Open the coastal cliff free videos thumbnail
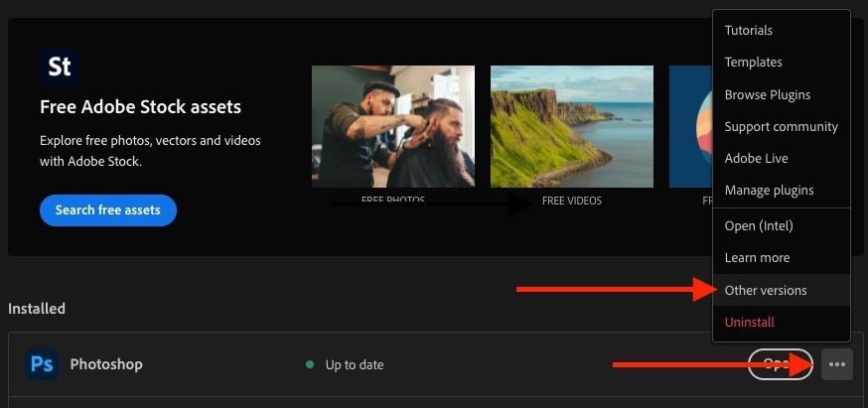 click(572, 126)
